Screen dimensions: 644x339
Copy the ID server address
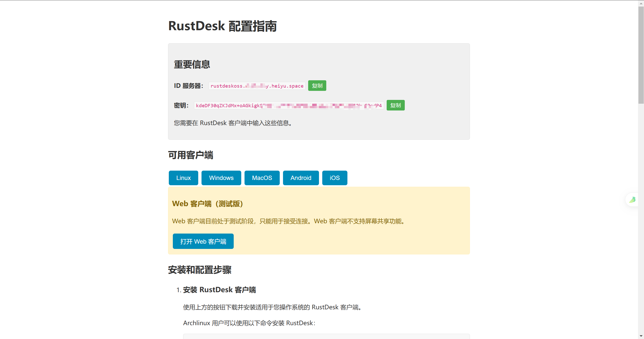317,86
